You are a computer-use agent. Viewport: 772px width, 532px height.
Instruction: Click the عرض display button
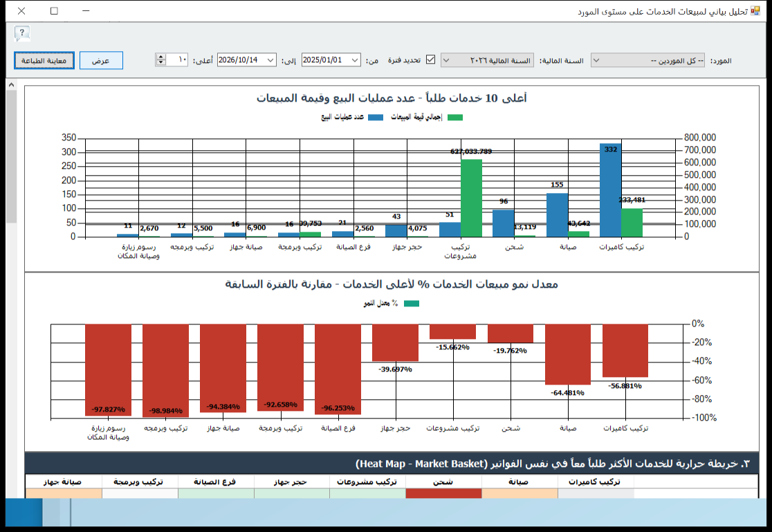101,61
